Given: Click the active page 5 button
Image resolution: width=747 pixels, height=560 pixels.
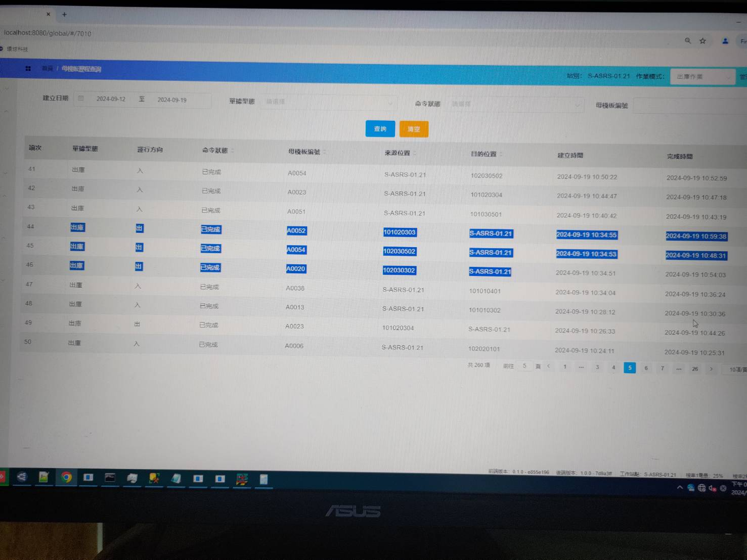Looking at the screenshot, I should [x=630, y=368].
